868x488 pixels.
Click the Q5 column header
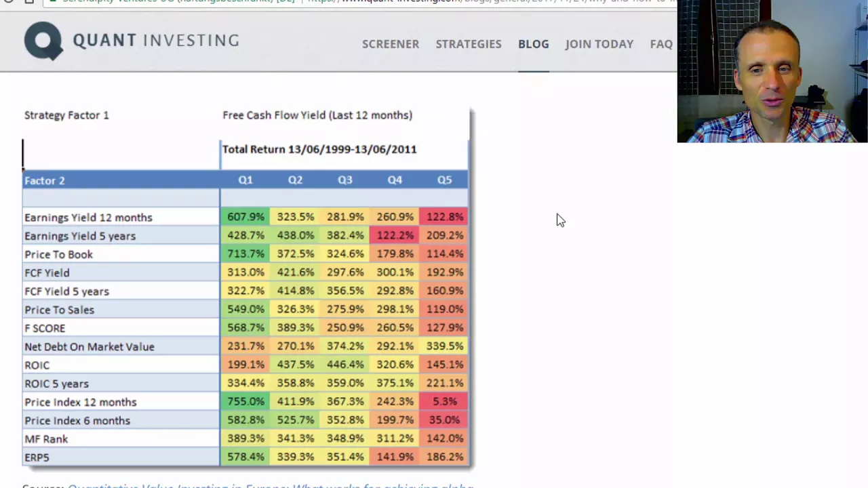pos(444,180)
